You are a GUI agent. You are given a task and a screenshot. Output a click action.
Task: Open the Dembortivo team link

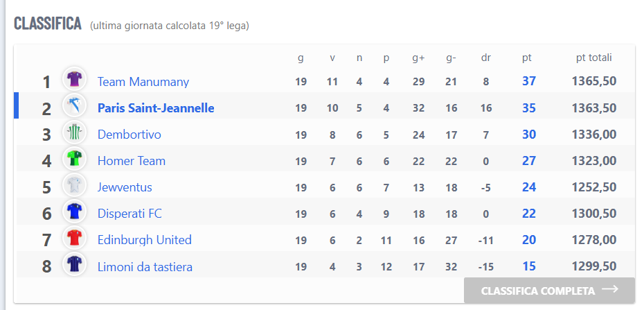pos(129,135)
